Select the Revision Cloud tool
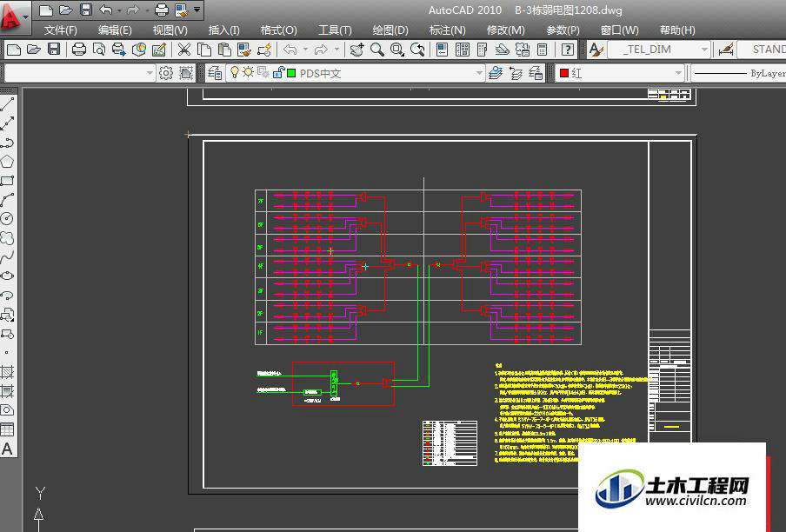The height and width of the screenshot is (532, 786). coord(7,238)
